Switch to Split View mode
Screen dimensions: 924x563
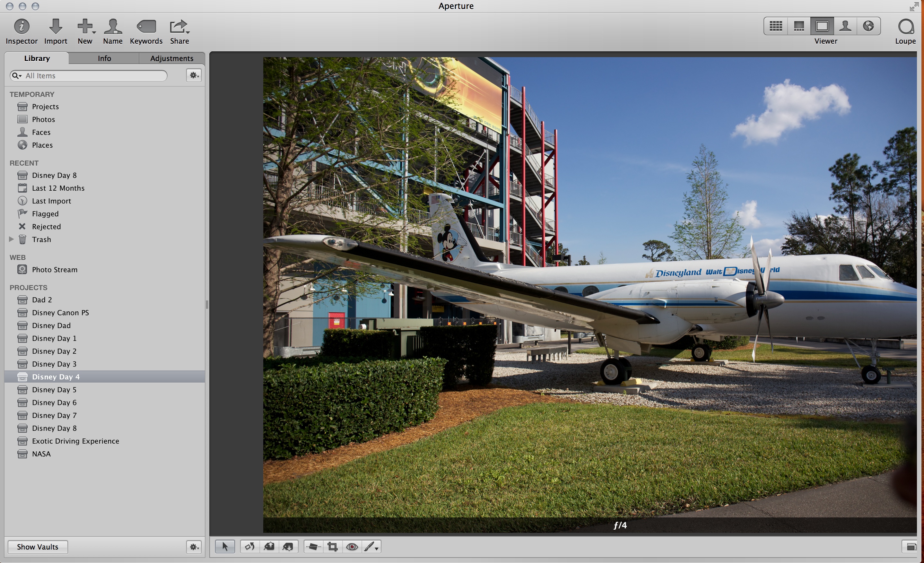pyautogui.click(x=799, y=26)
